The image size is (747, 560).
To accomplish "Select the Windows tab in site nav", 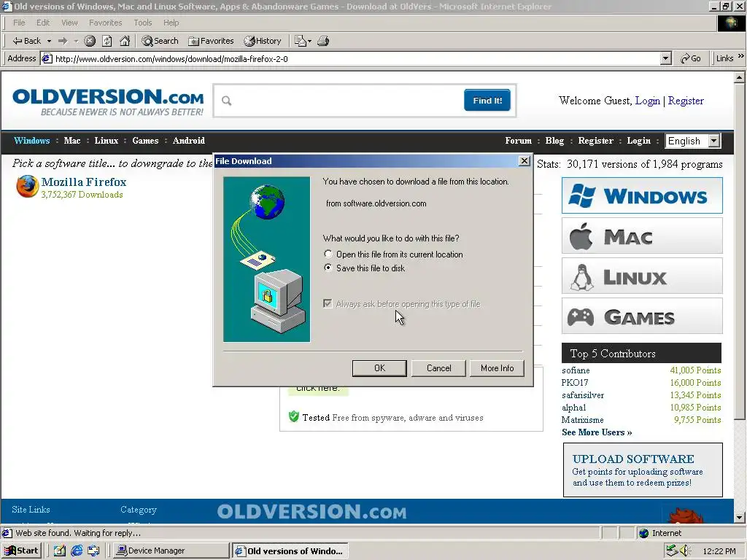I will [32, 141].
